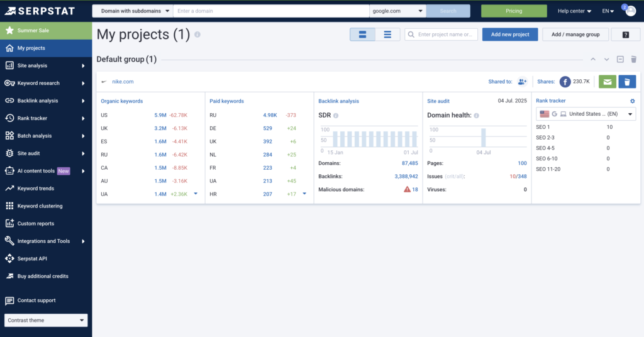Open the Summer Sale star item

click(46, 30)
